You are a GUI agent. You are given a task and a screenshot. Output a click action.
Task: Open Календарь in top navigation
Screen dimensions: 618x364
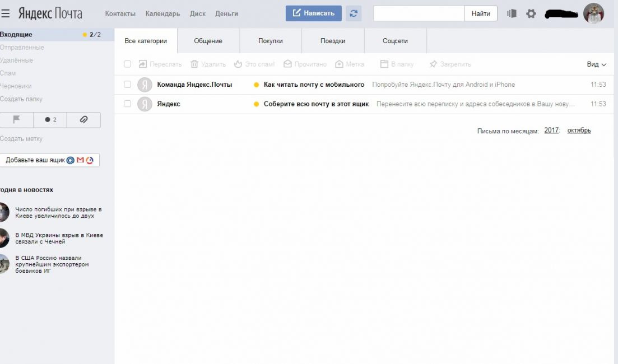[163, 13]
